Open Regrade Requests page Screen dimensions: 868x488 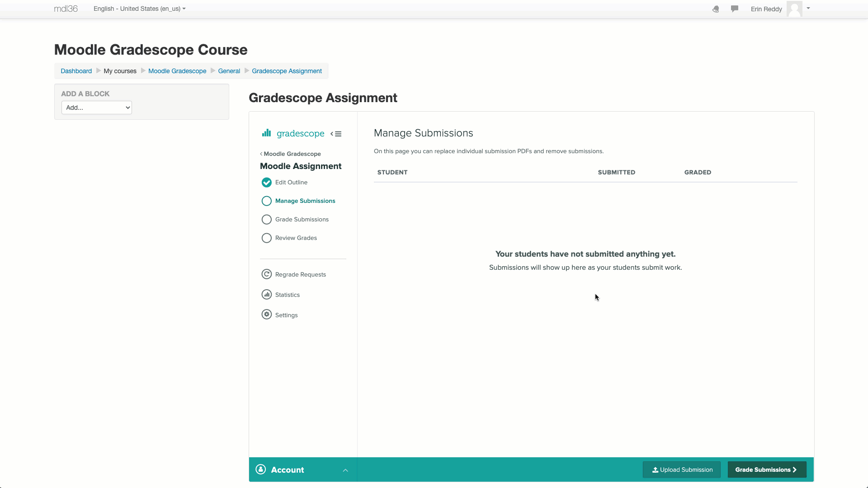click(301, 275)
